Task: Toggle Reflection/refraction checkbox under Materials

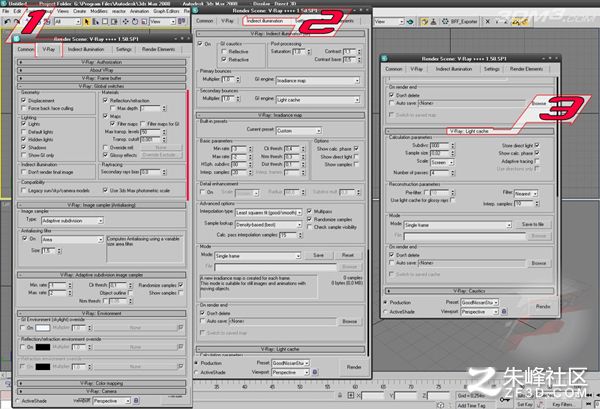Action: click(106, 100)
